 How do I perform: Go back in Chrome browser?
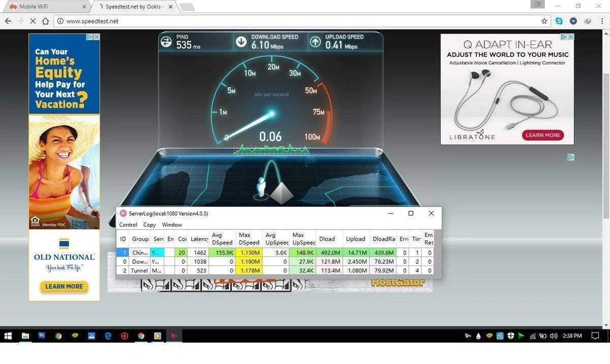point(8,21)
